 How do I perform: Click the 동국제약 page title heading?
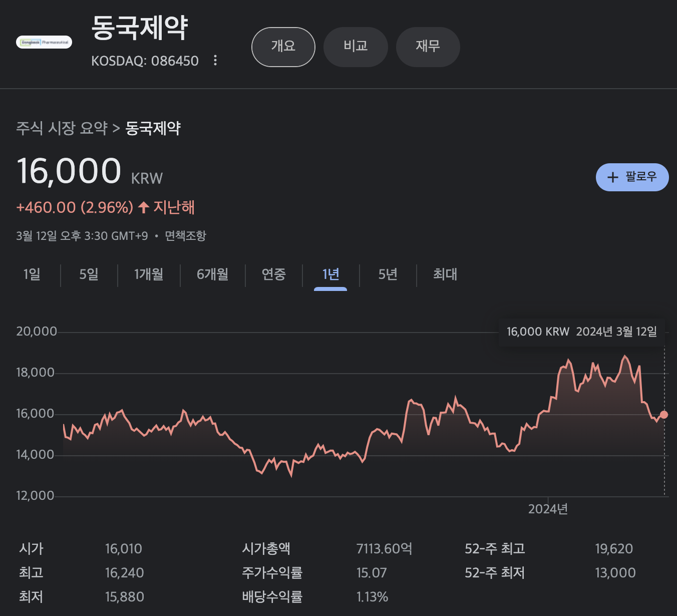[x=140, y=28]
